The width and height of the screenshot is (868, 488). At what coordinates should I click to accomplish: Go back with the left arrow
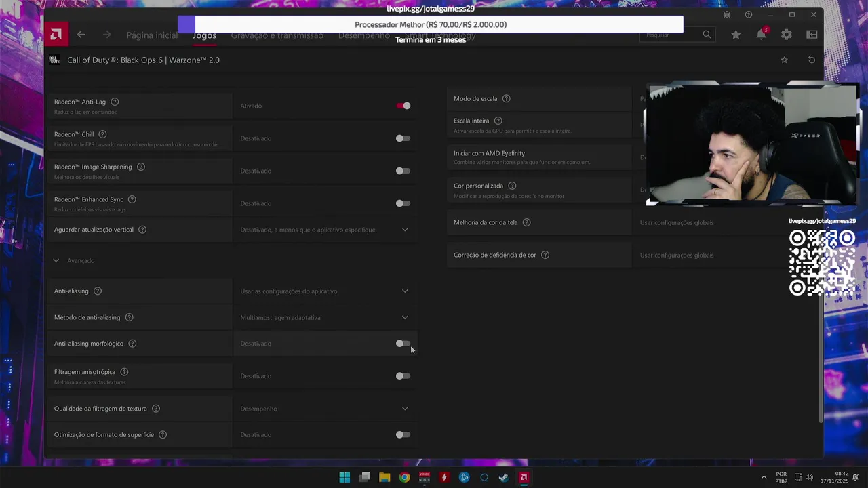[x=81, y=35]
